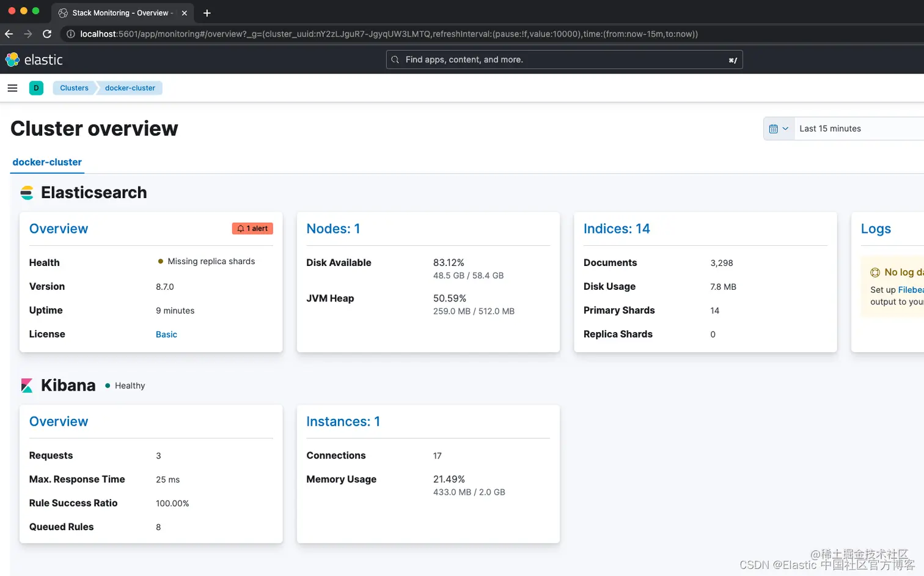This screenshot has height=576, width=924.
Task: Click the Missing replica shards health status
Action: tap(206, 261)
